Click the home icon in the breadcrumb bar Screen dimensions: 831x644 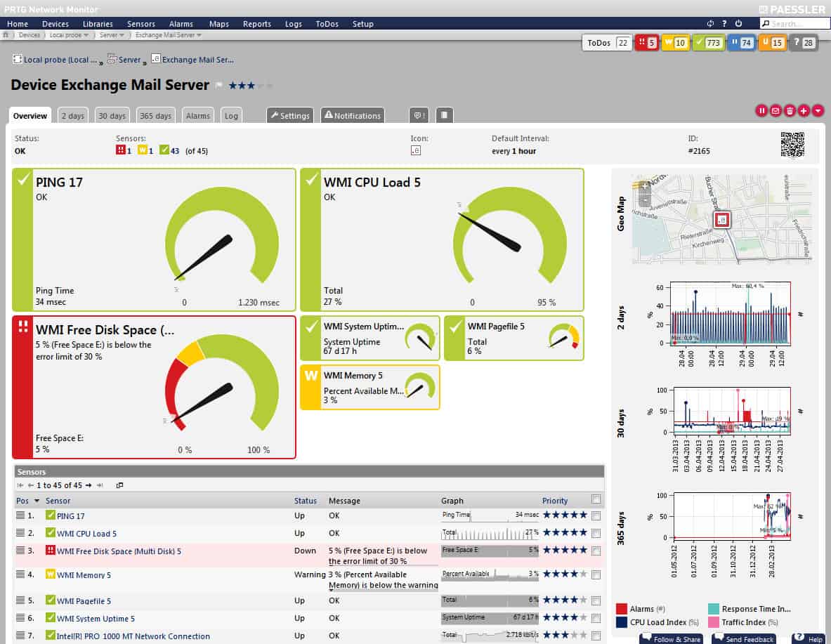click(x=6, y=35)
